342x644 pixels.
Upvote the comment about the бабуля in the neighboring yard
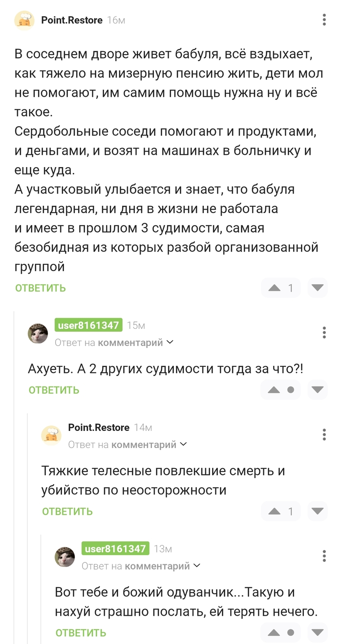click(x=275, y=288)
